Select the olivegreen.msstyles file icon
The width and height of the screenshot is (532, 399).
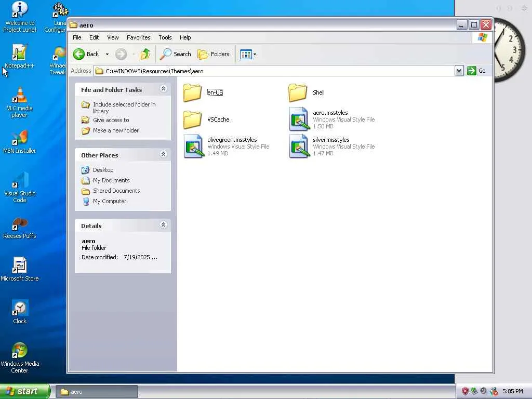click(x=194, y=146)
